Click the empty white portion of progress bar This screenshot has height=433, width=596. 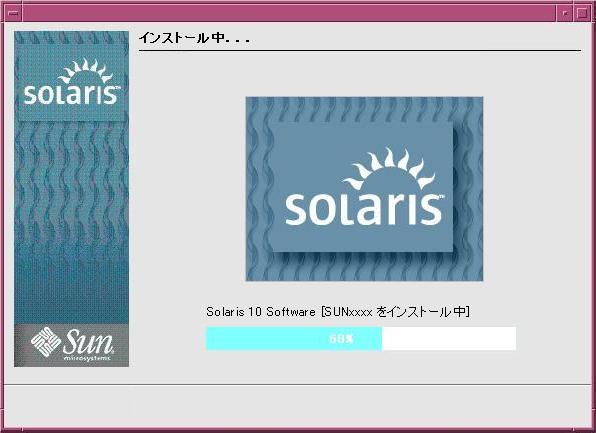click(x=449, y=338)
